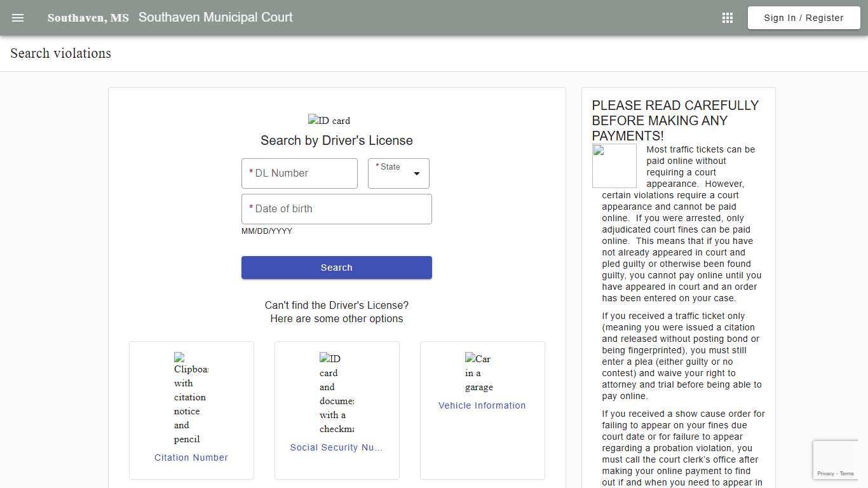
Task: Click Southaven, MS in the header
Action: tap(88, 17)
